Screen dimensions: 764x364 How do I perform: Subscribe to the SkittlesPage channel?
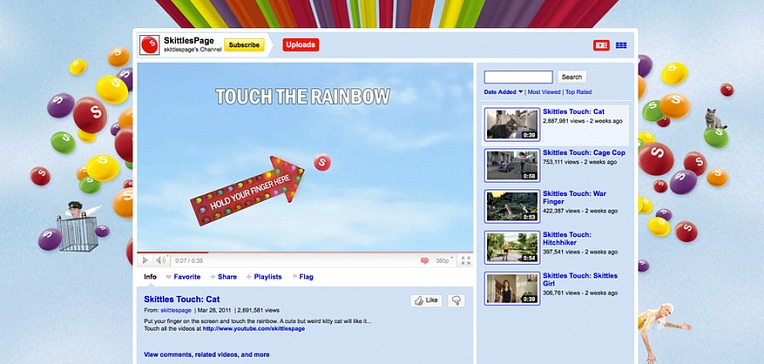[244, 45]
